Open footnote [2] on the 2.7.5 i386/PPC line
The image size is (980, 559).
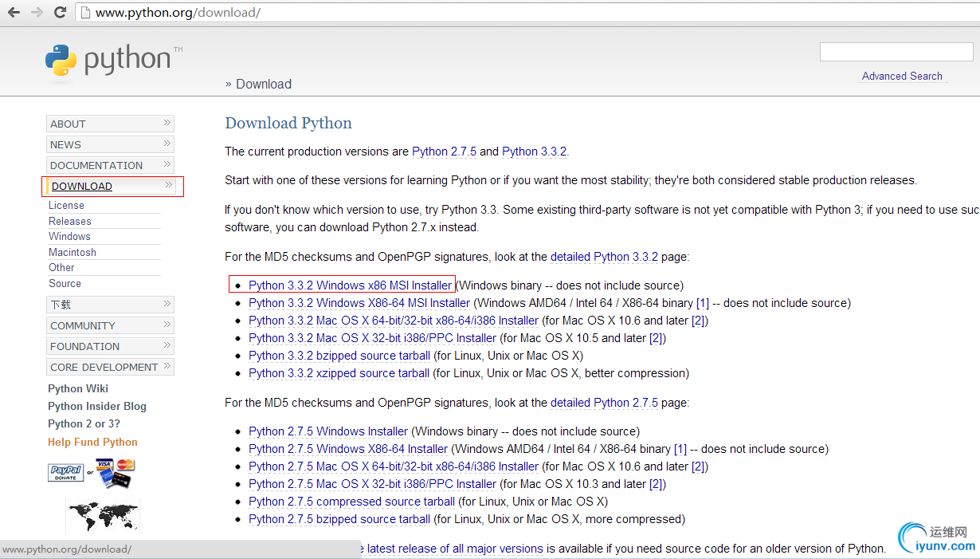pos(657,484)
